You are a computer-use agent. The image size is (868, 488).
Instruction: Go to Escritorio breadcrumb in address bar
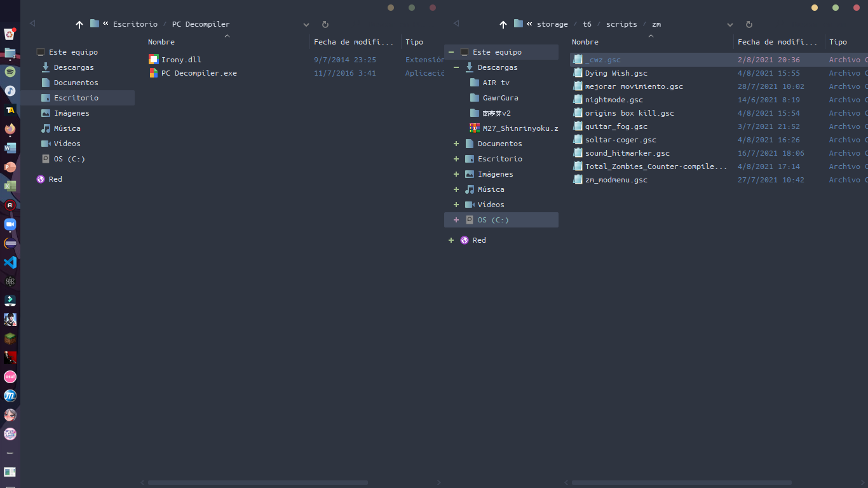tap(135, 24)
